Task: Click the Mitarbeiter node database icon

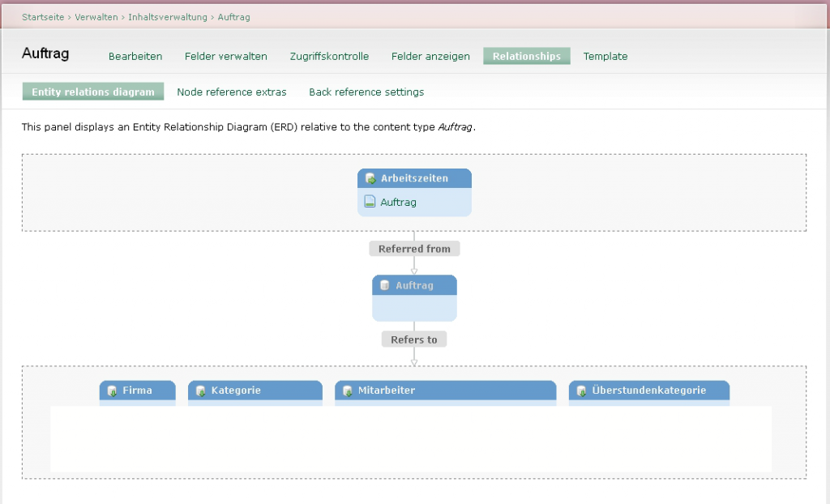Action: [348, 391]
